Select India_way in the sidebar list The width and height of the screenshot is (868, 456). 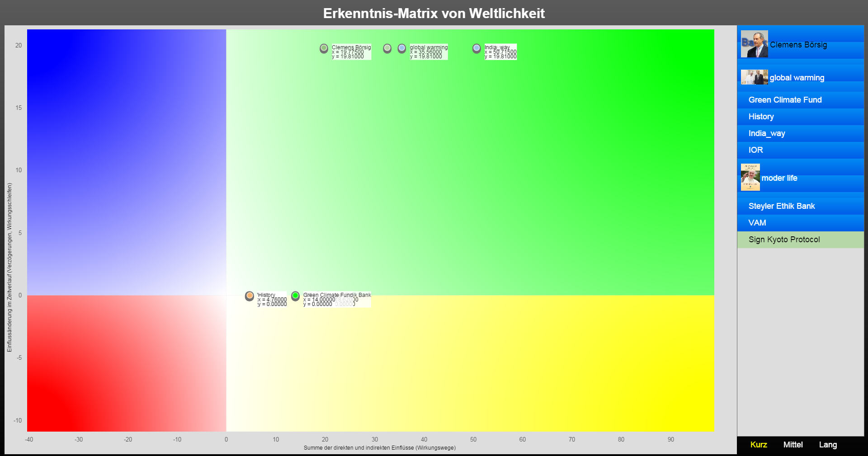[x=800, y=133]
